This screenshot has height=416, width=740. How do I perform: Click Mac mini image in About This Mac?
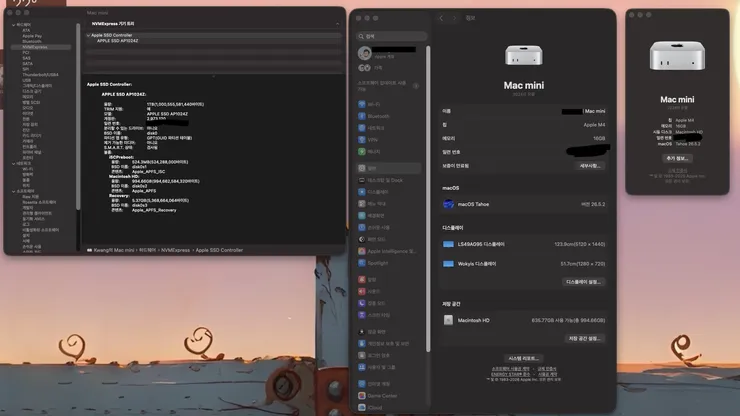(x=677, y=56)
